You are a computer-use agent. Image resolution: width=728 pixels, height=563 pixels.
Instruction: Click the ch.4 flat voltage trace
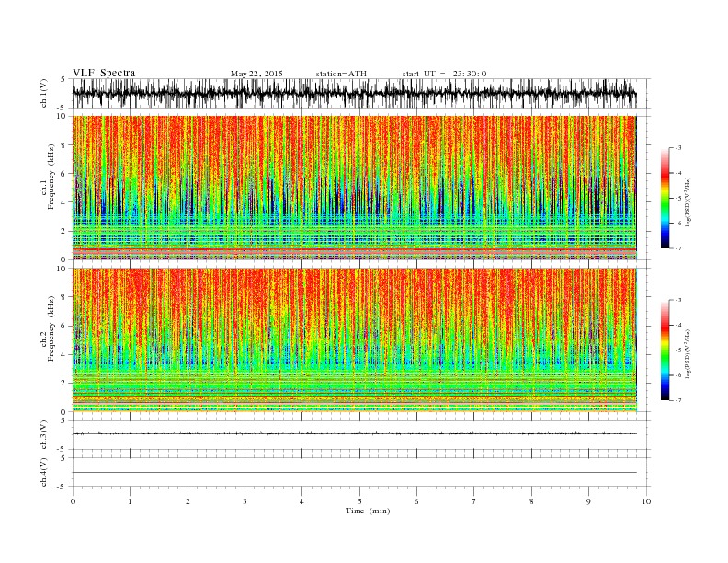click(354, 473)
